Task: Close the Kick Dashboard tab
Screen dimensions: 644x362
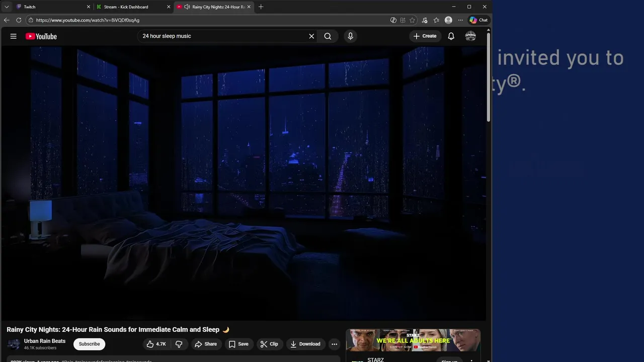Action: click(169, 7)
